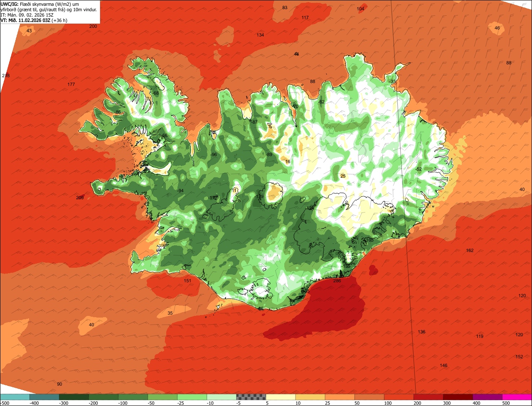Click the 136 value in the southeast ocean

click(x=421, y=332)
